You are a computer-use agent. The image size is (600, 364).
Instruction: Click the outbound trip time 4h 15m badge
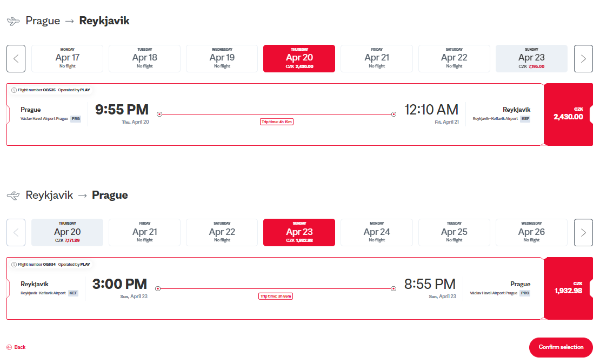(x=277, y=122)
